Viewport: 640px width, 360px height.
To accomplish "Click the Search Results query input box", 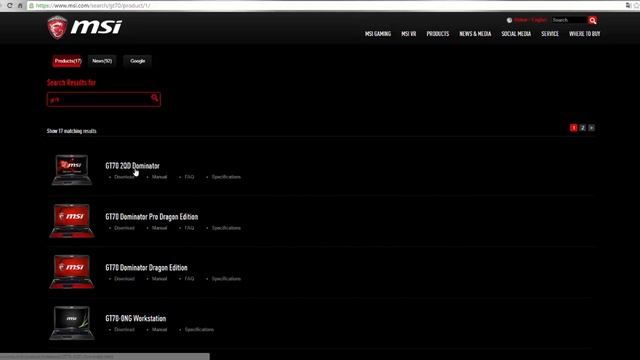I will [104, 99].
